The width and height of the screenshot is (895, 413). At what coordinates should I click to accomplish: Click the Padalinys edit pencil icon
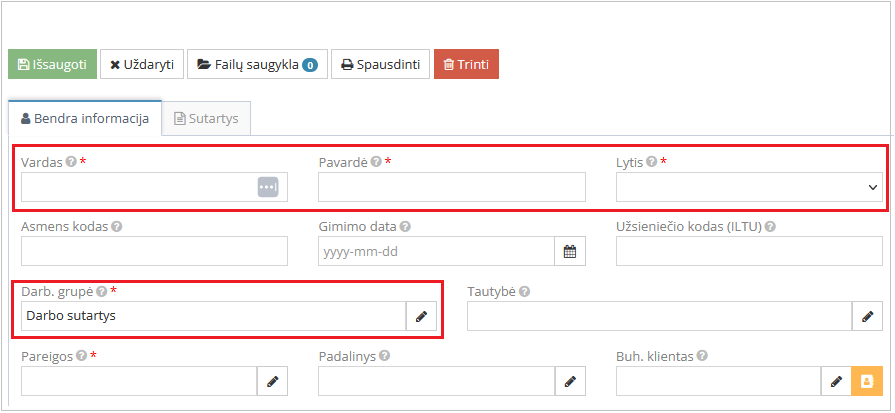tap(569, 381)
